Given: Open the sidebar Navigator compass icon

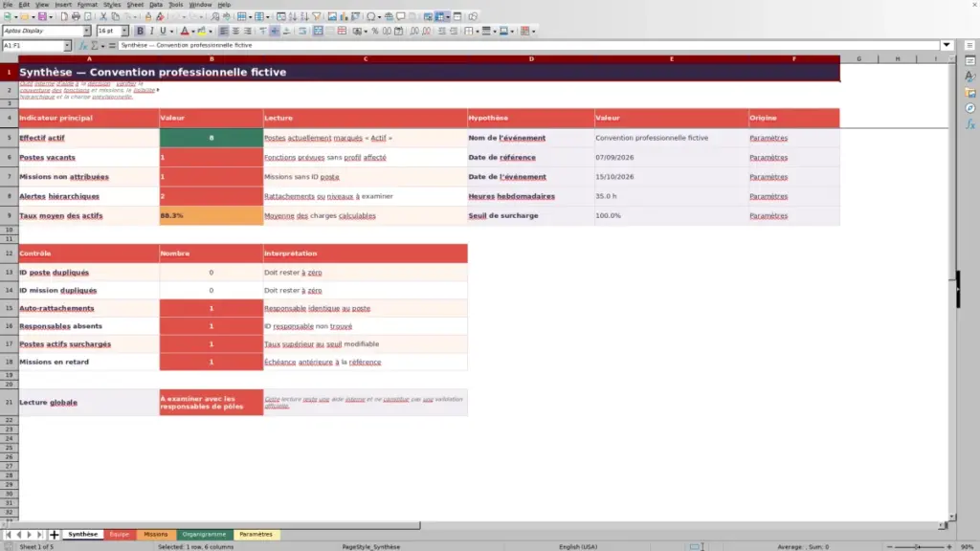Looking at the screenshot, I should pos(970,109).
